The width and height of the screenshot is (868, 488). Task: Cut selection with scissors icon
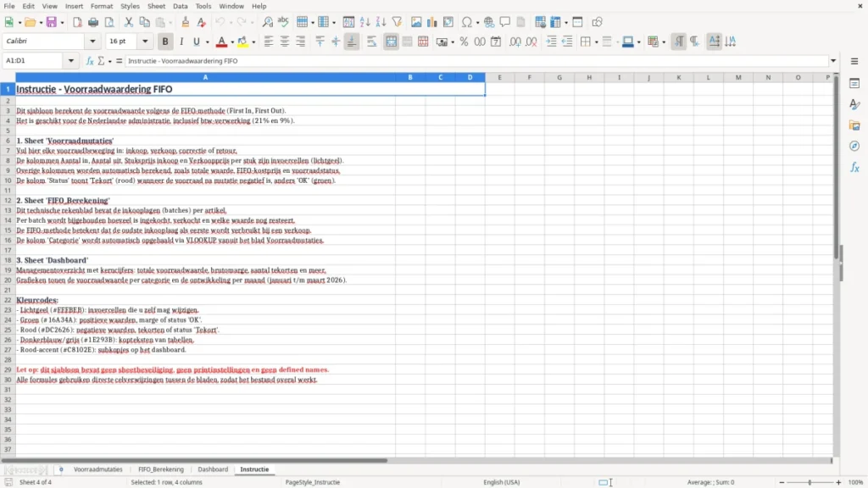click(129, 22)
